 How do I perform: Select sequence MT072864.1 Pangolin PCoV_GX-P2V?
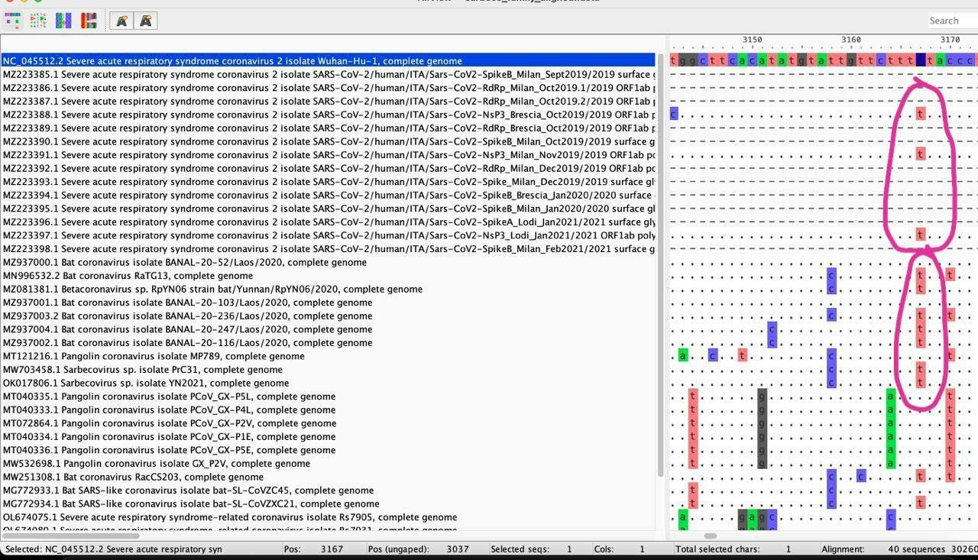click(328, 423)
